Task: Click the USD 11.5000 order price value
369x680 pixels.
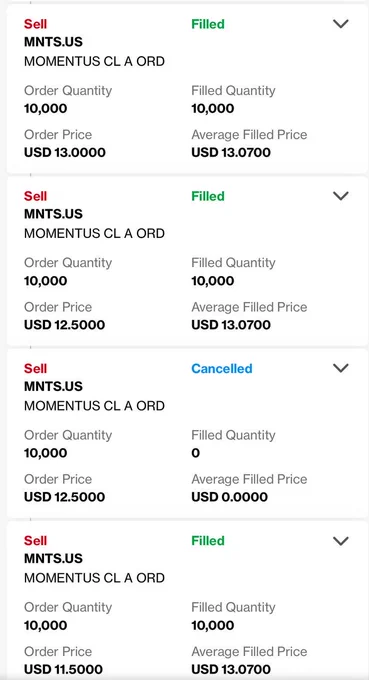Action: click(64, 669)
